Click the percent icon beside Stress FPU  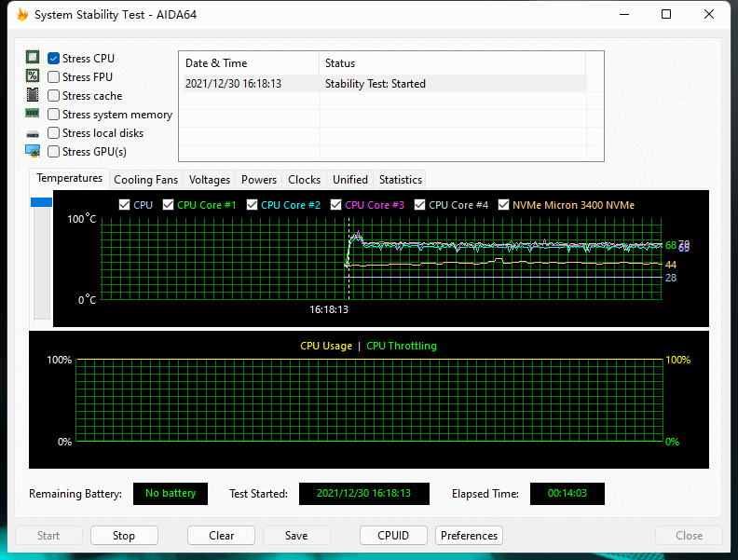point(33,75)
